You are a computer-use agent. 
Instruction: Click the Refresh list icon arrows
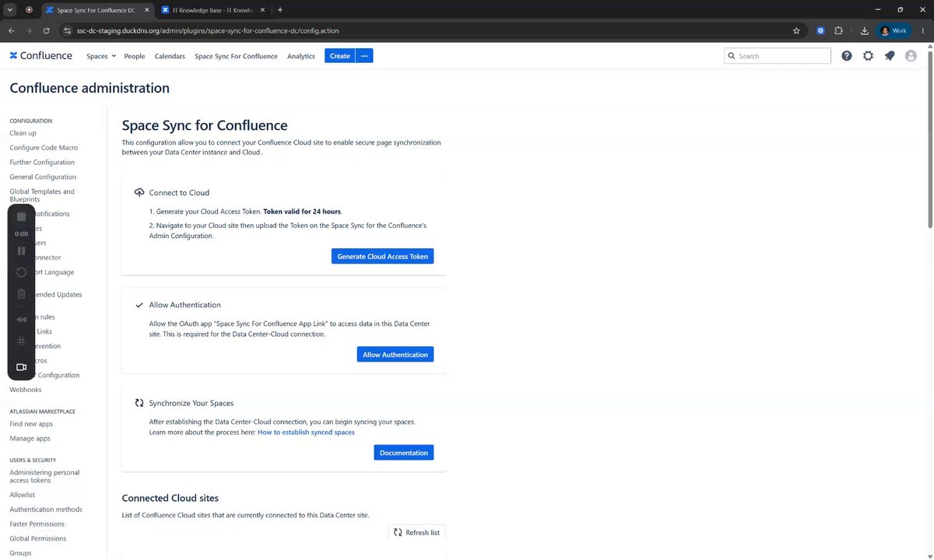(x=398, y=533)
